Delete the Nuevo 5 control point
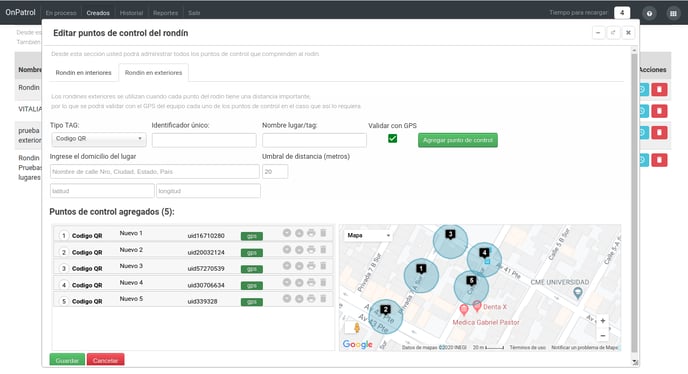 323,298
